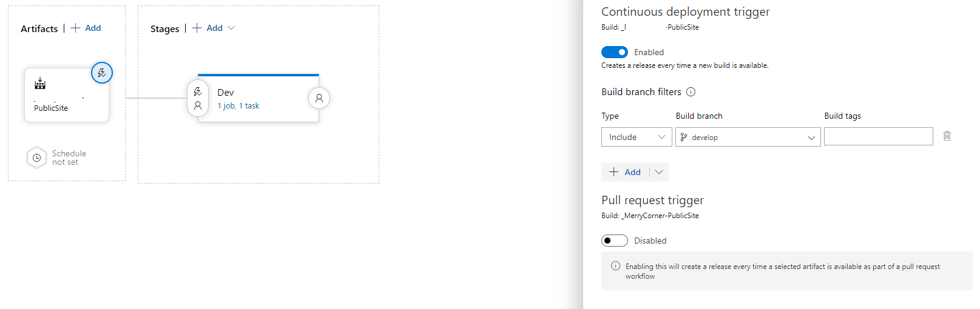The image size is (980, 309).
Task: Open the 1 job, 1 task link
Action: tap(238, 106)
